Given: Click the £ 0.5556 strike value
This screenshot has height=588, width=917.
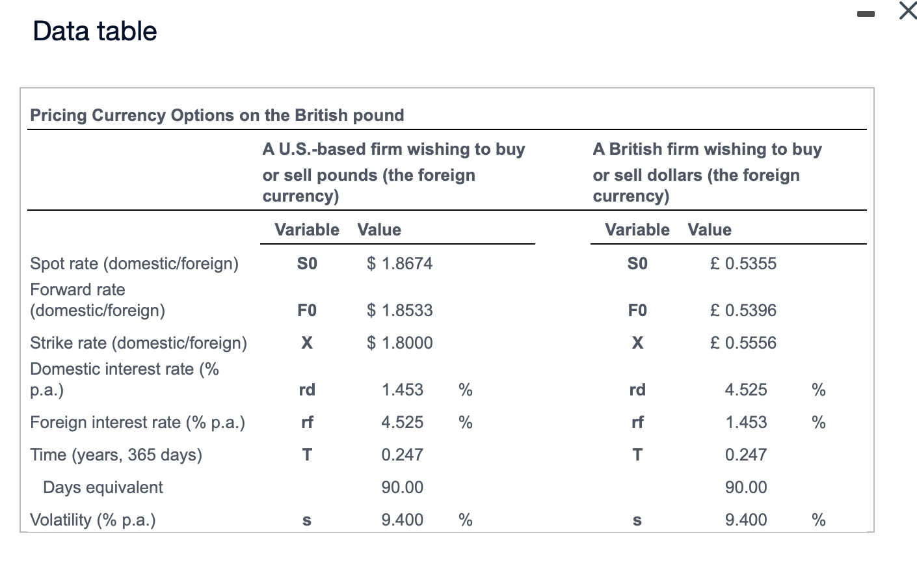Looking at the screenshot, I should pos(743,343).
